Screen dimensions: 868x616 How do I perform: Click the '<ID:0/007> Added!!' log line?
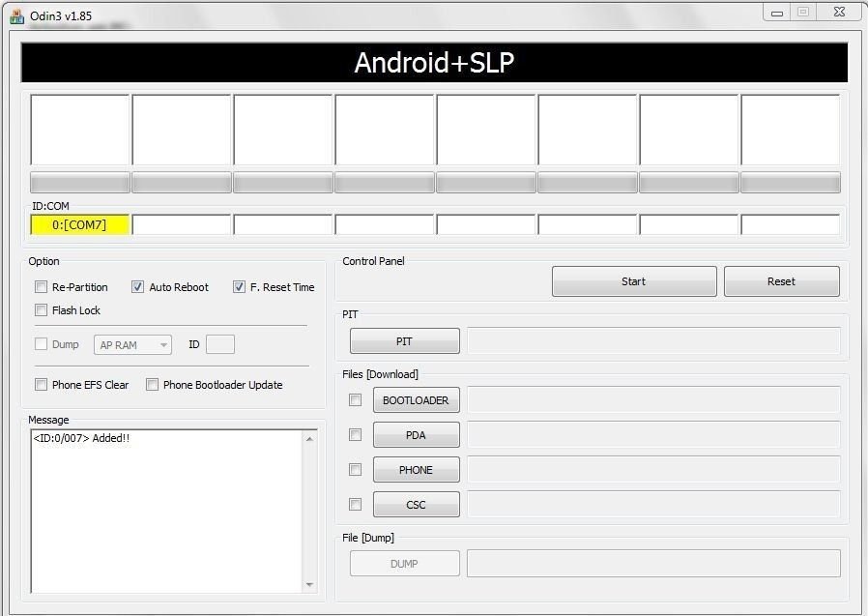click(x=81, y=438)
